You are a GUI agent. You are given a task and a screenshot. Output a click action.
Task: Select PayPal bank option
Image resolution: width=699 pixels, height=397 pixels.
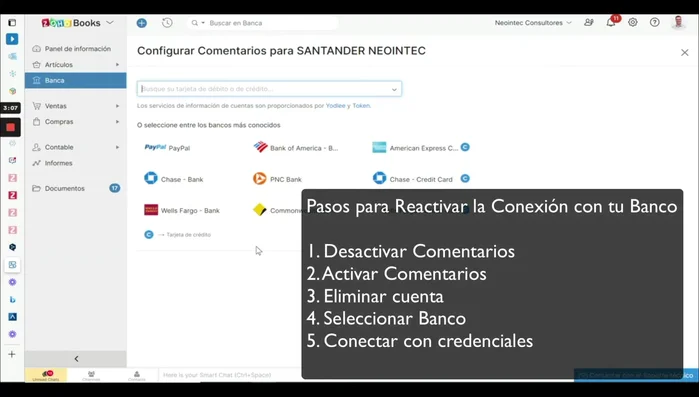[x=167, y=147]
